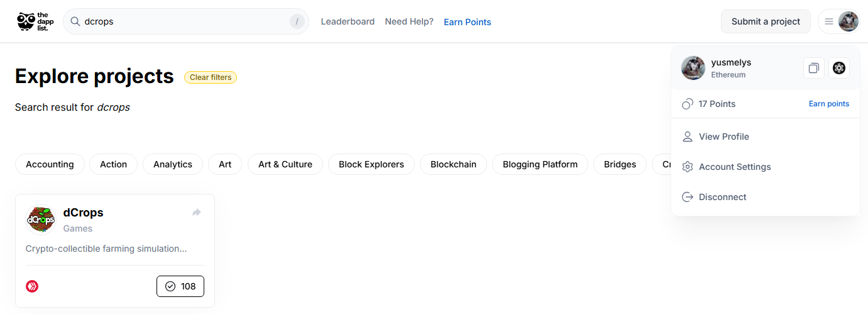Filter by Block Explorers category
Image resolution: width=868 pixels, height=314 pixels.
point(371,164)
